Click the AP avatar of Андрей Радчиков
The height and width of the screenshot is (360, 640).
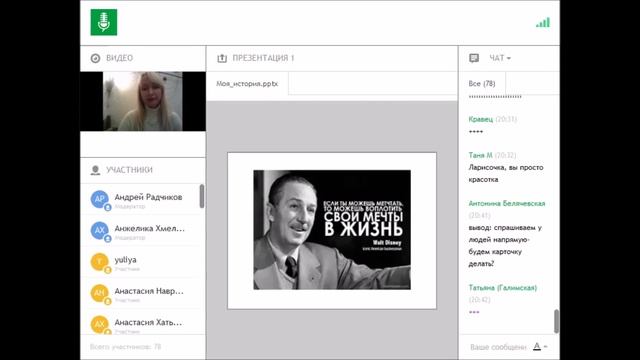(x=100, y=199)
